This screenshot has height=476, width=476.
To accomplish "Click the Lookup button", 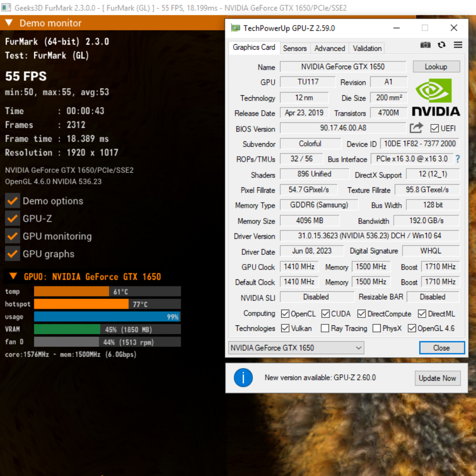I will 436,66.
